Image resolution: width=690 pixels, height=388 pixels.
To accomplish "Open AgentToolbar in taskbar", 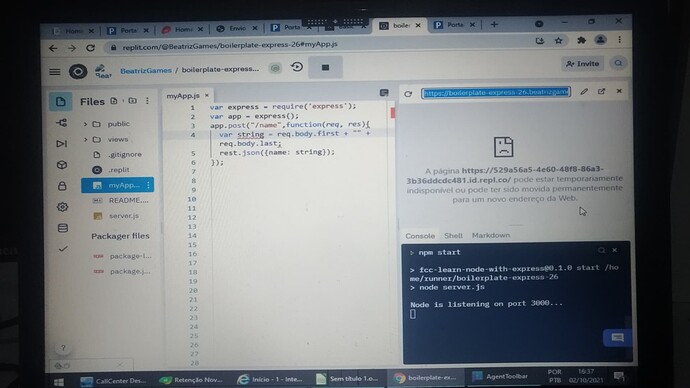I will pyautogui.click(x=501, y=377).
